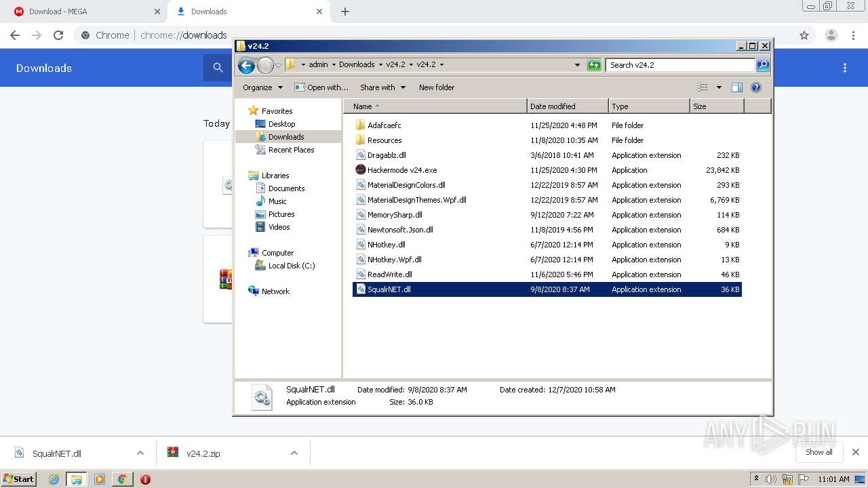Expand the recent pages dropdown beside Forward
Viewport: 868px width, 488px height.
click(278, 65)
